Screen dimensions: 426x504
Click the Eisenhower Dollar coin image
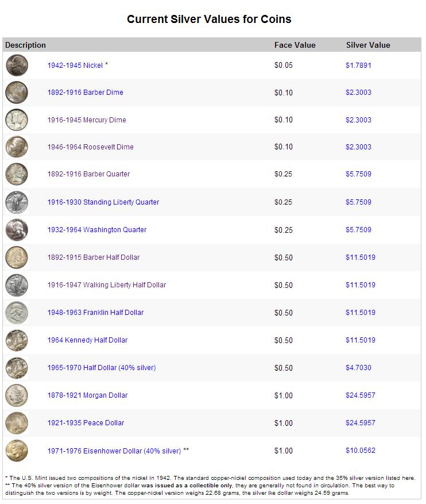pyautogui.click(x=17, y=451)
